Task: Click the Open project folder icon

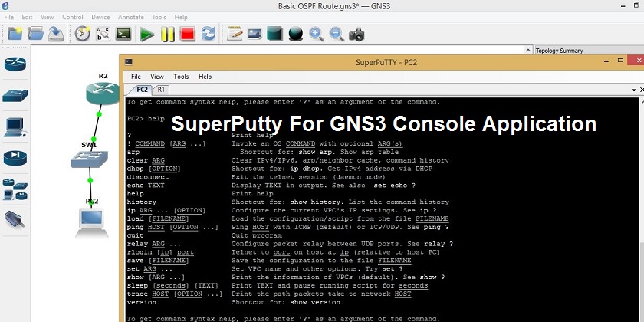Action: (x=36, y=34)
